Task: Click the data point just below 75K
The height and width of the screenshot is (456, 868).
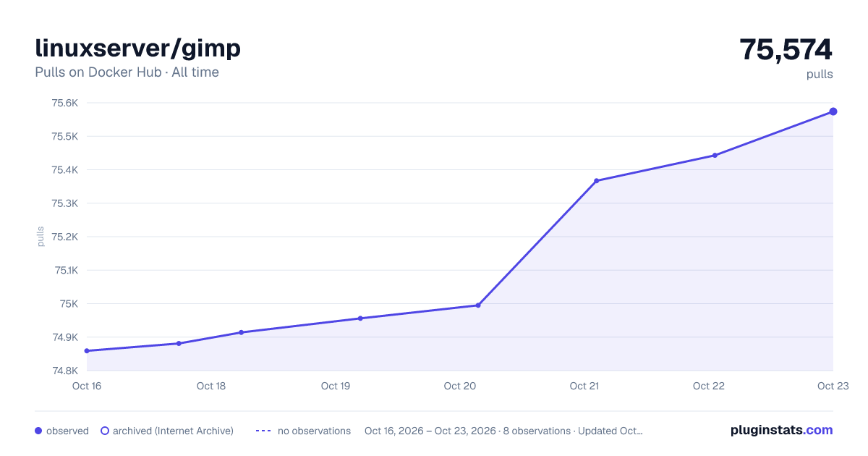Action: pyautogui.click(x=478, y=305)
